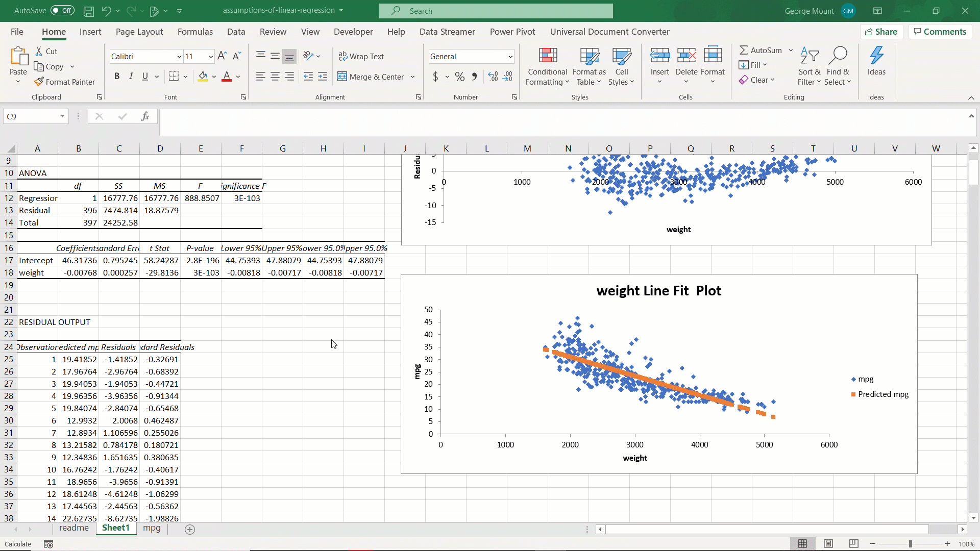Expand the Name Box dropdown arrow

point(62,116)
